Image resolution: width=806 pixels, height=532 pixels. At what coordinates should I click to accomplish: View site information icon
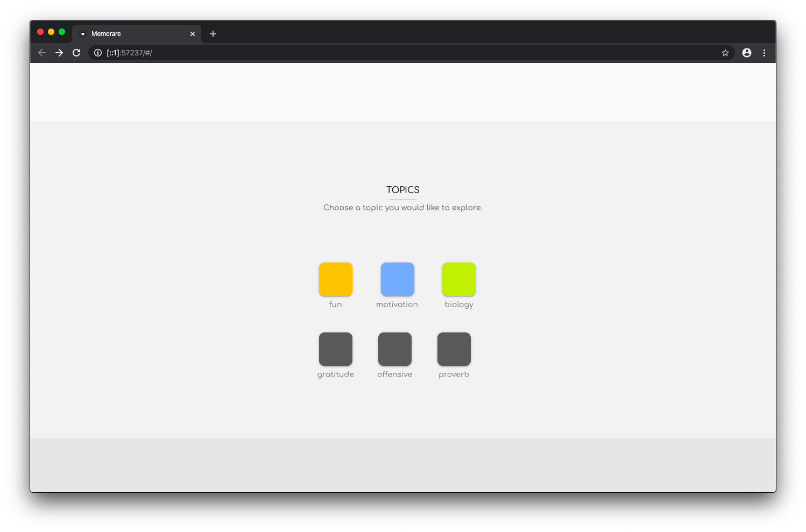click(x=98, y=53)
